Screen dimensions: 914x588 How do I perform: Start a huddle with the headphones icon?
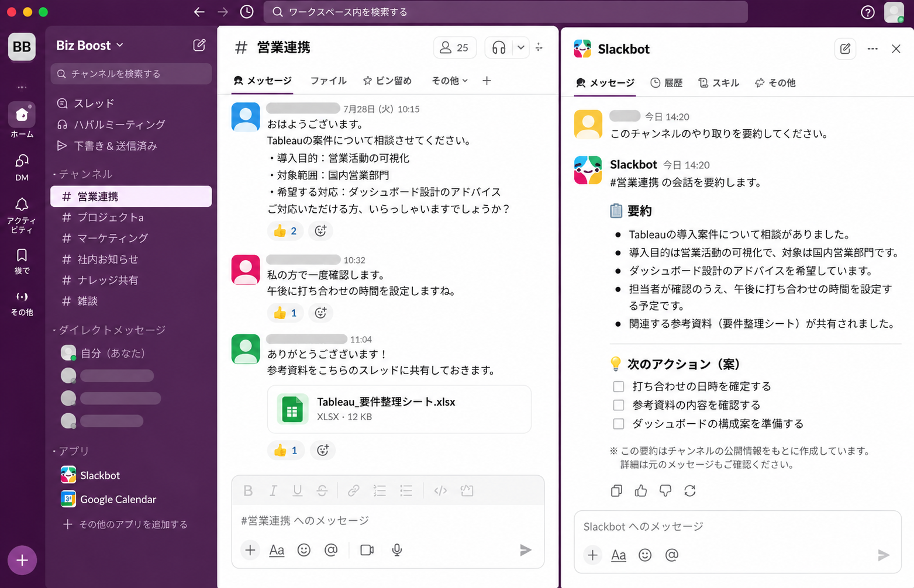pos(499,48)
